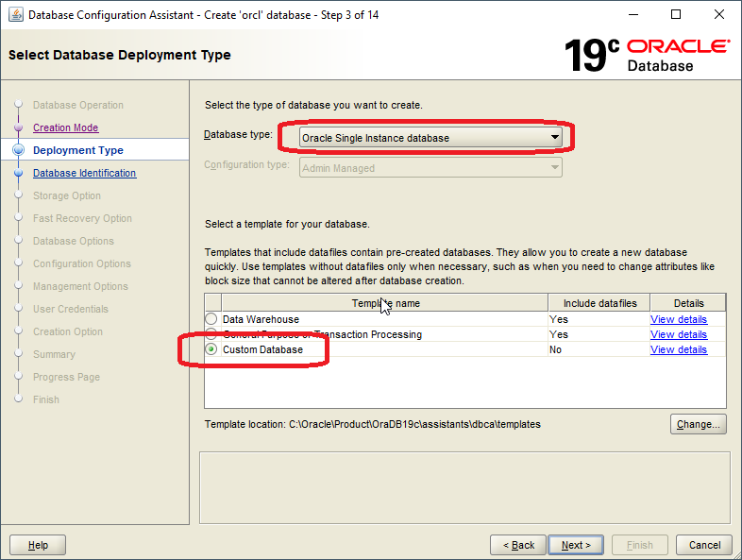Click the Creation Mode step bullet icon

(18, 127)
